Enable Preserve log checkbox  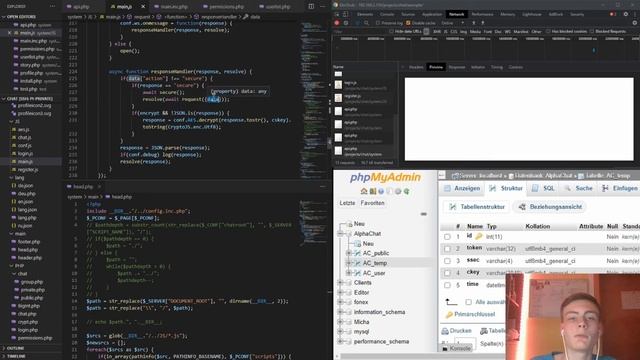[378, 23]
